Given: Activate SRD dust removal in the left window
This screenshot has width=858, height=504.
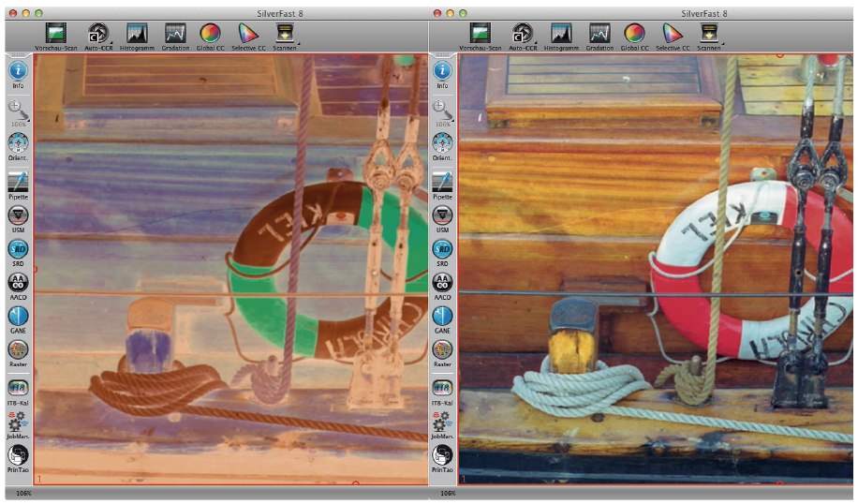Looking at the screenshot, I should click(19, 249).
